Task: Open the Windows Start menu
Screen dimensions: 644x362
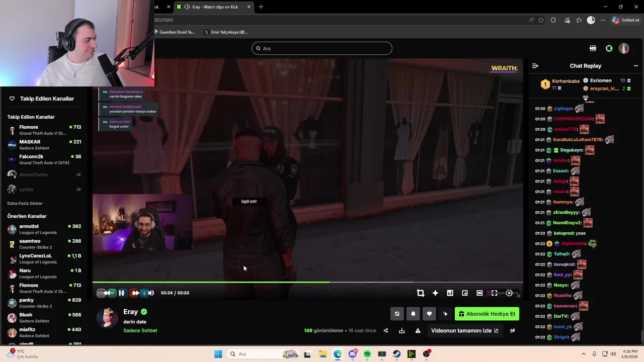Action: 218,354
